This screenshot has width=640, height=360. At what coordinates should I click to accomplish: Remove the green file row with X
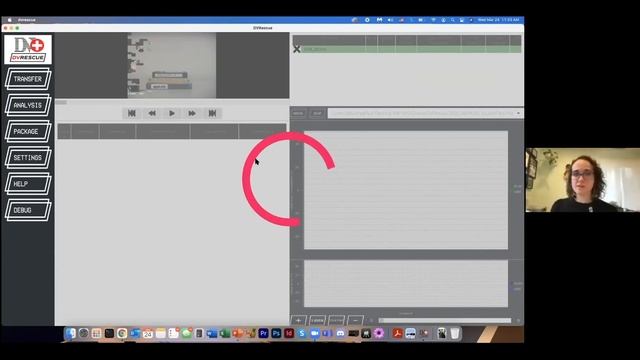(297, 49)
